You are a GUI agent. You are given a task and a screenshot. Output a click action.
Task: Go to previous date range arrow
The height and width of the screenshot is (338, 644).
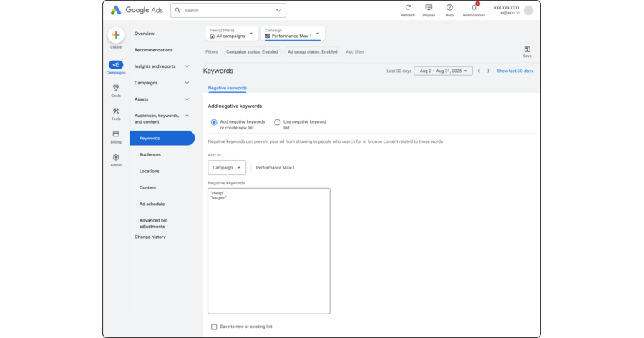click(479, 71)
